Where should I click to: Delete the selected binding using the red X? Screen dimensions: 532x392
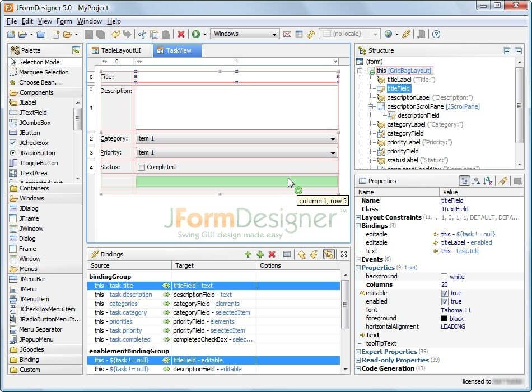click(272, 254)
